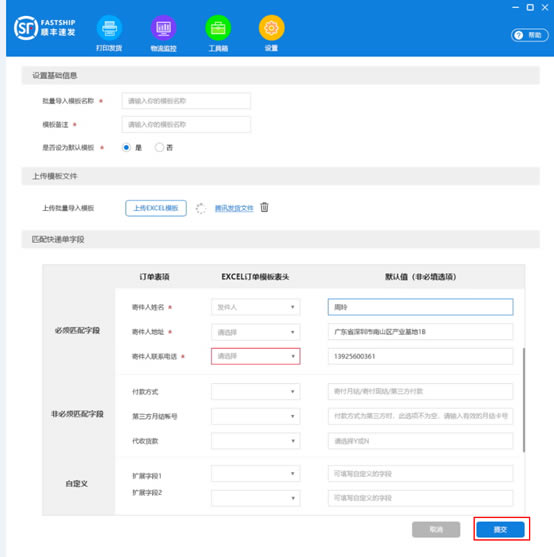The width and height of the screenshot is (554, 557).
Task: Focus the 批量导入模板名称 input field
Action: 186,101
